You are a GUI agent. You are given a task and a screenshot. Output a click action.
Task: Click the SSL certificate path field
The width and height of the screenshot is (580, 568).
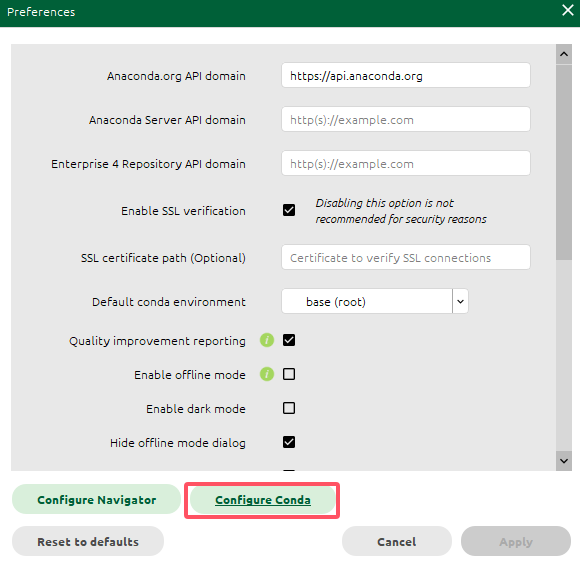(406, 257)
